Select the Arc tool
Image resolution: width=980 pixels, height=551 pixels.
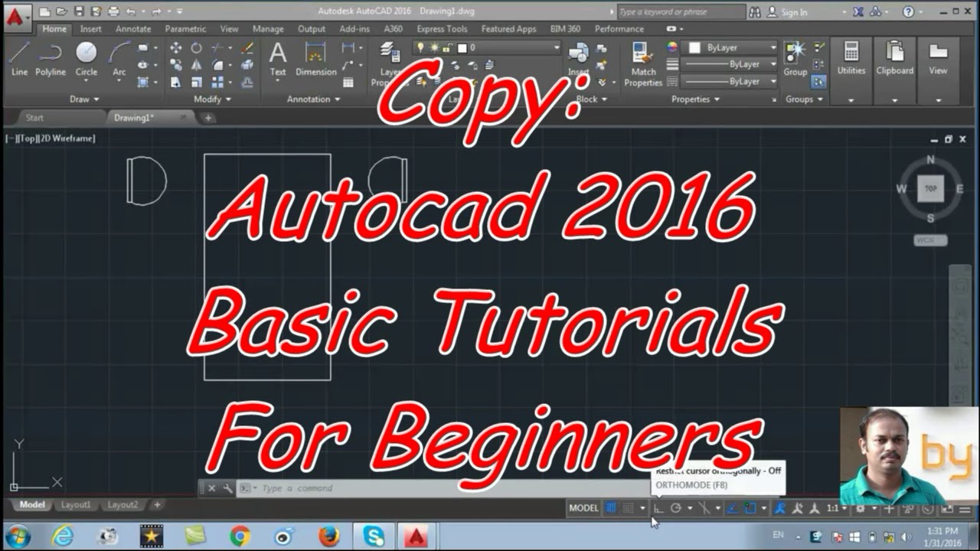(x=119, y=59)
